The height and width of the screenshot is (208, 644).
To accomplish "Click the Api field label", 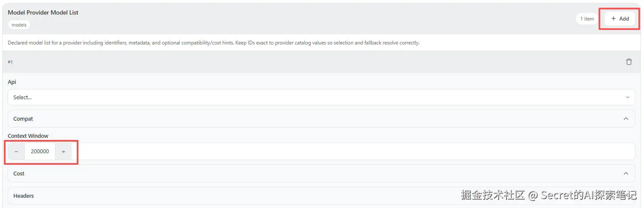I will [12, 82].
